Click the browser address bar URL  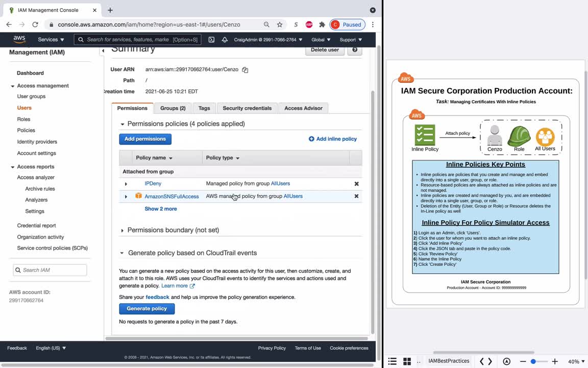point(149,25)
